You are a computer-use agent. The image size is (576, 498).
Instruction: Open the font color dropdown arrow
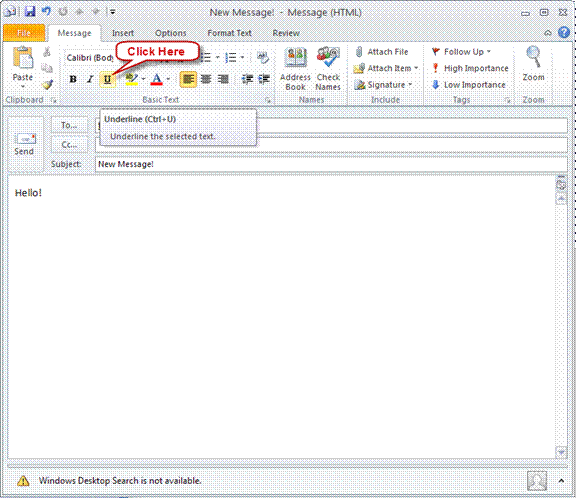pyautogui.click(x=168, y=79)
